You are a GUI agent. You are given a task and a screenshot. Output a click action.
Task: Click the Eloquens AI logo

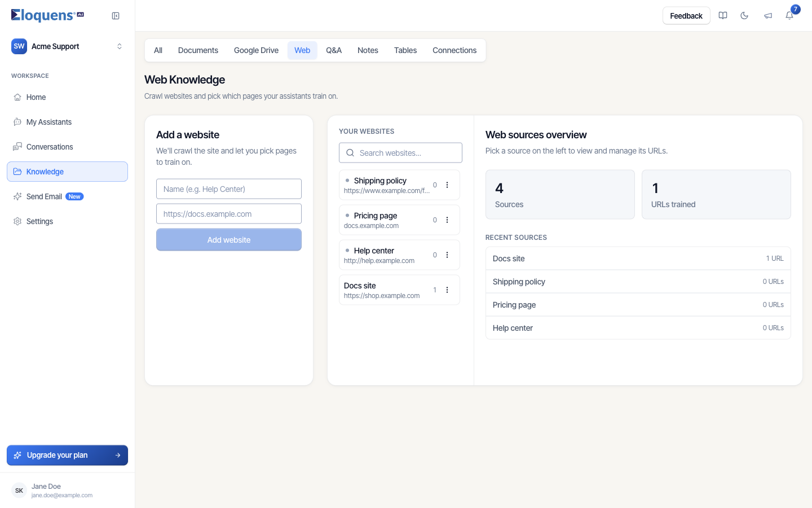tap(47, 15)
